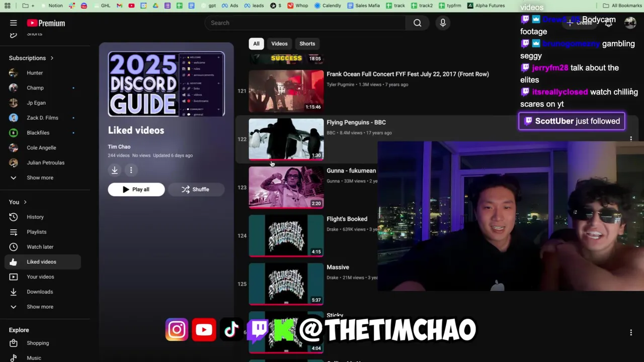
Task: Open the Whop bookmark
Action: click(x=298, y=6)
